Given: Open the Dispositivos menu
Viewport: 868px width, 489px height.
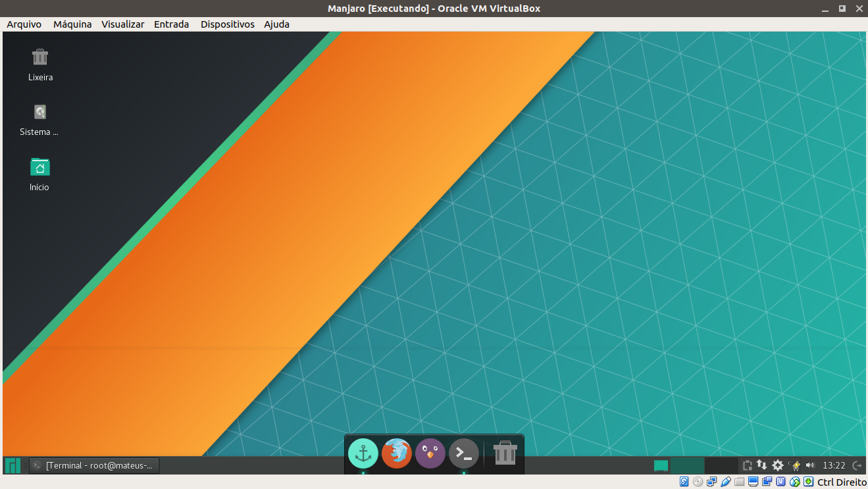Looking at the screenshot, I should 227,24.
